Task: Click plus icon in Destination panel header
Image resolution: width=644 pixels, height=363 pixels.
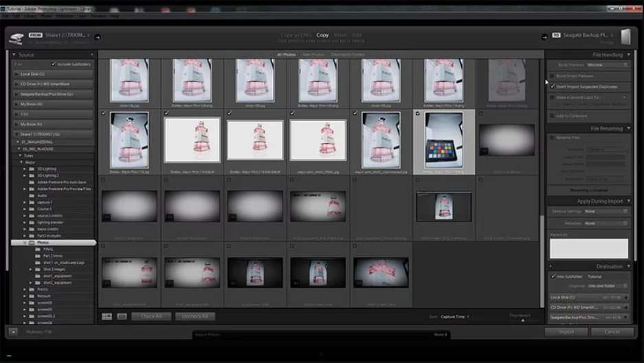Action: tap(551, 266)
